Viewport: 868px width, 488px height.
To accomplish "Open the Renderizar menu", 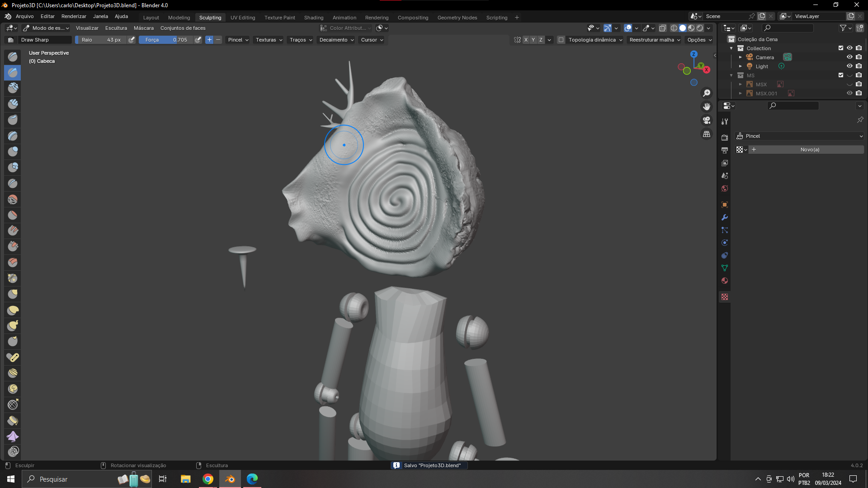I will (x=74, y=16).
